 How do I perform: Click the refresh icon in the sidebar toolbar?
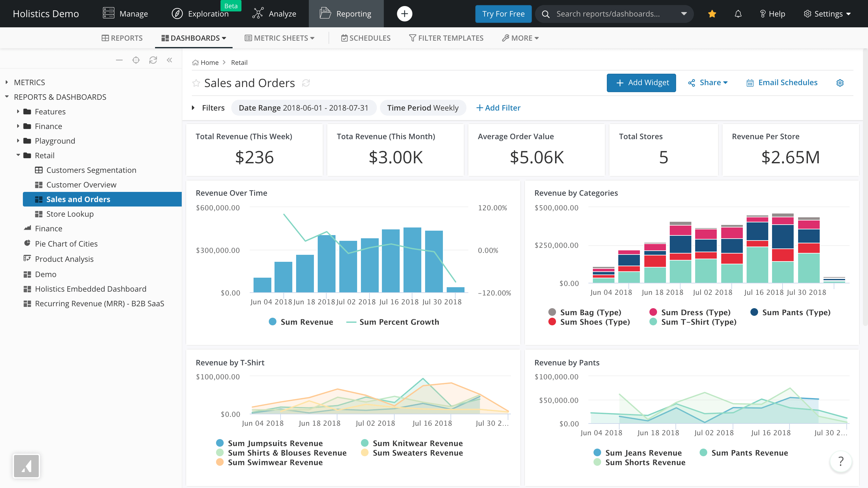[x=153, y=60]
